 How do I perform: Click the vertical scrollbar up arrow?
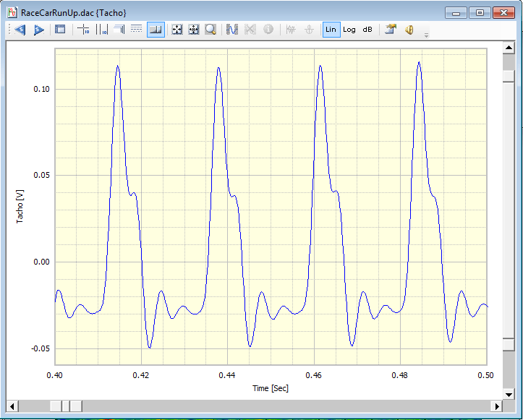(x=509, y=48)
